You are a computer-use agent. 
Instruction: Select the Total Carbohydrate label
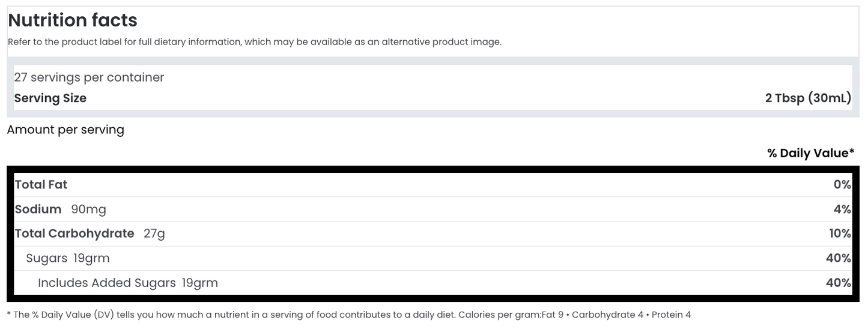click(74, 234)
